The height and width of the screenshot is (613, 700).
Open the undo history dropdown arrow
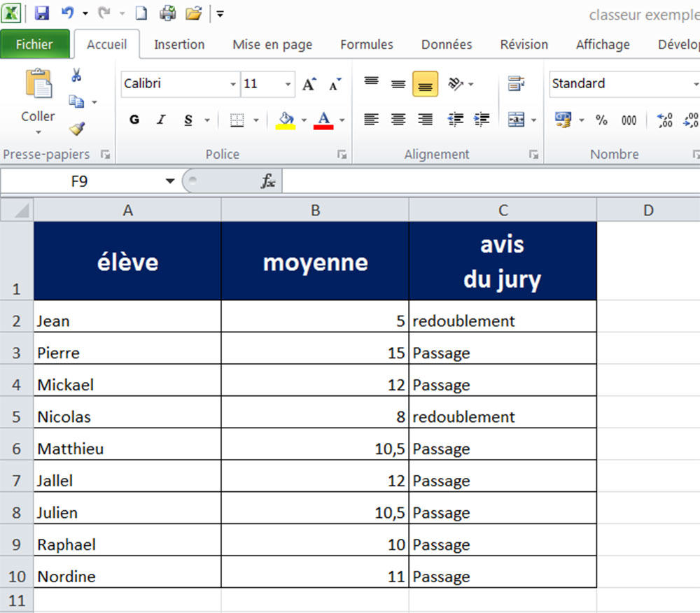coord(85,13)
